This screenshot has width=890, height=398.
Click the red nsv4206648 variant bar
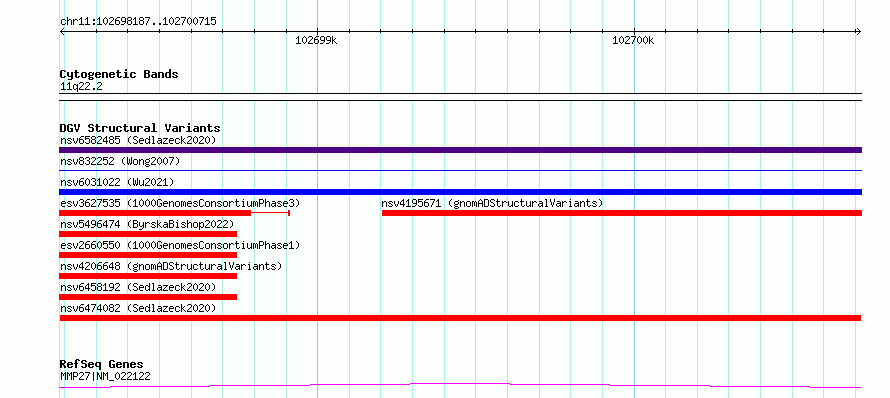(148, 276)
